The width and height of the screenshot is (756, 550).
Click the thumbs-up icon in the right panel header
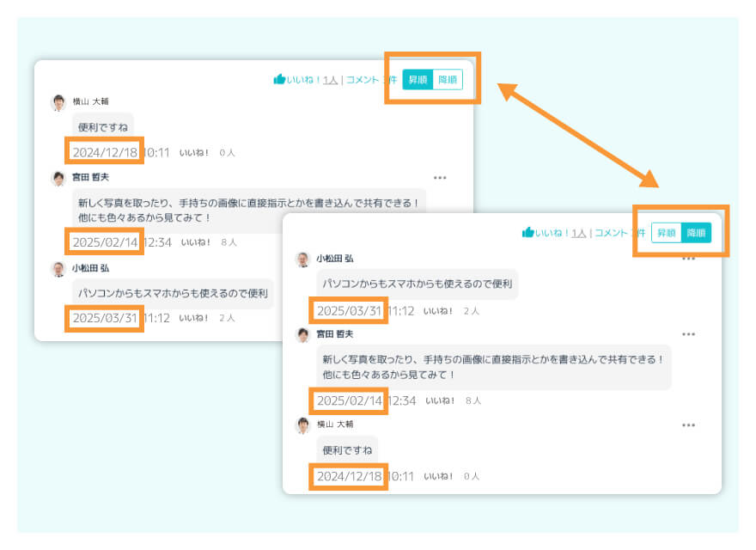coord(527,233)
